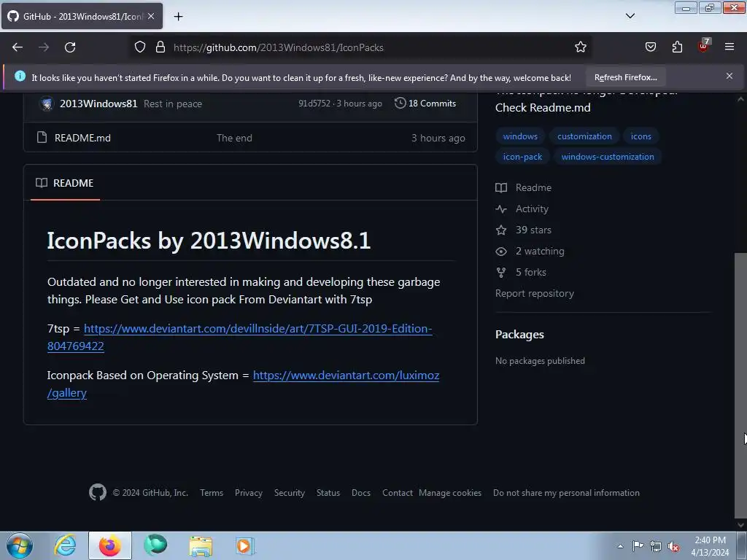Image resolution: width=747 pixels, height=560 pixels.
Task: Open the Packages heading link
Action: (519, 334)
